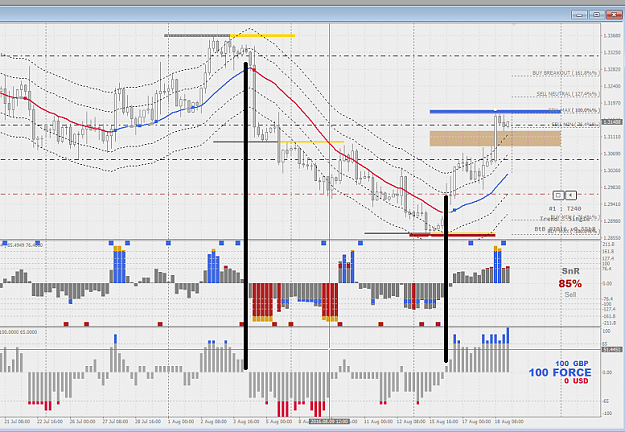
Task: Select the tan rectangle zone on the chart
Action: click(x=495, y=138)
